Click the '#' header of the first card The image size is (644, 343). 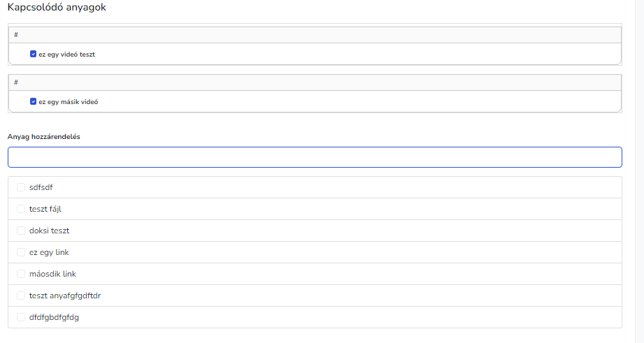[16, 34]
